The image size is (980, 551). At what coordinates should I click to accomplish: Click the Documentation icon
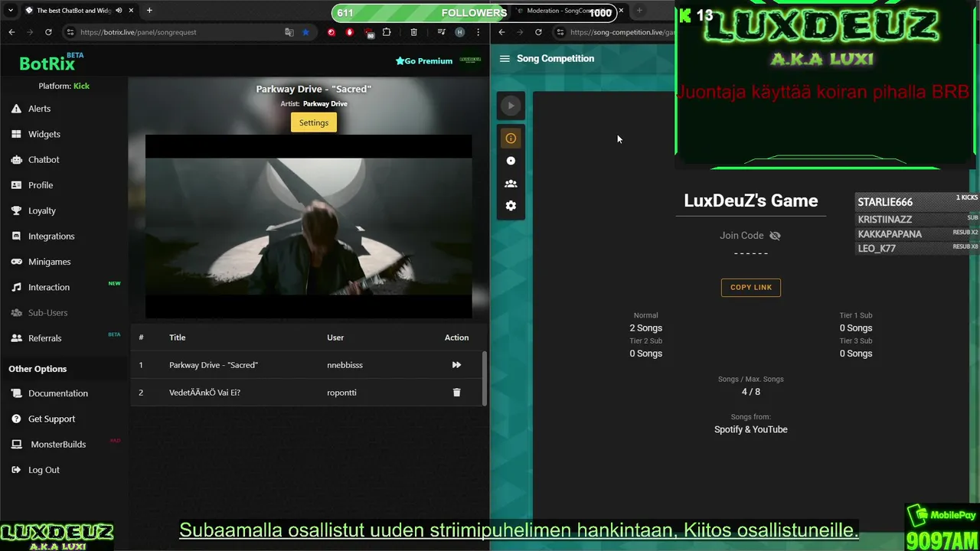coord(16,393)
